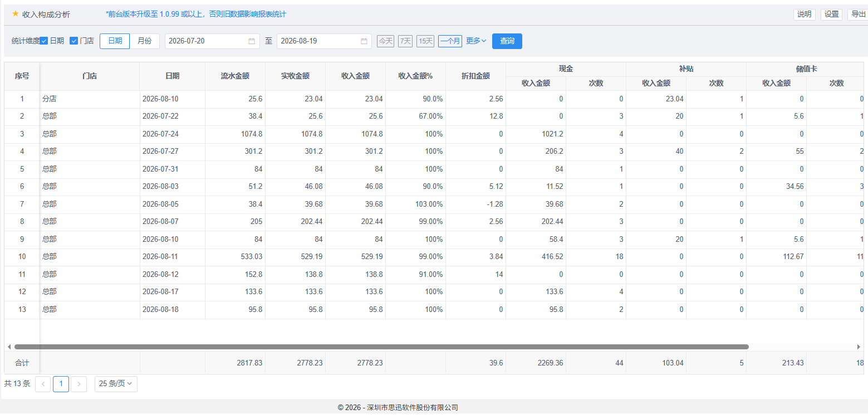Image resolution: width=868 pixels, height=419 pixels.
Task: Click the 储值卡 group header
Action: [x=806, y=69]
